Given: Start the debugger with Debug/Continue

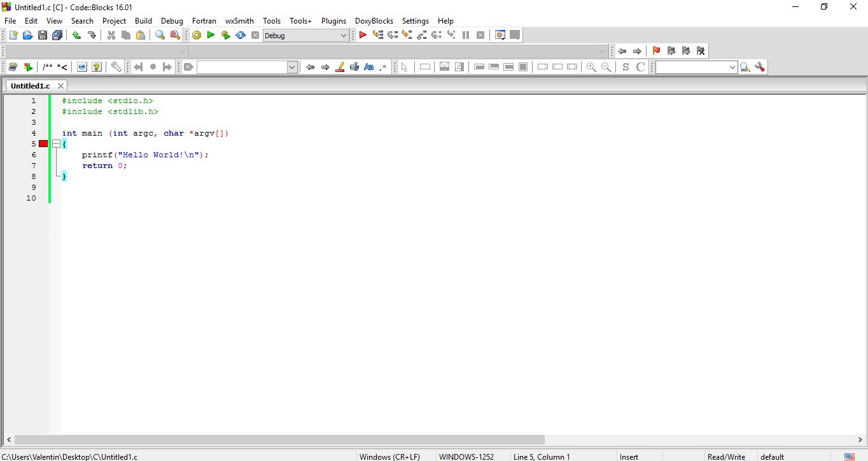Looking at the screenshot, I should (x=363, y=35).
